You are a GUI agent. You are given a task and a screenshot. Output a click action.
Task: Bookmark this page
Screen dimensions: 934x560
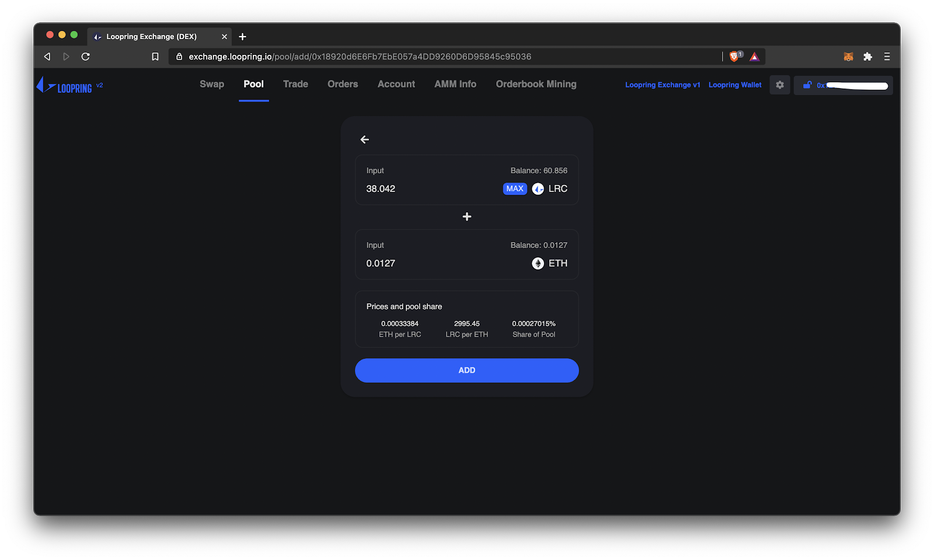click(x=155, y=57)
